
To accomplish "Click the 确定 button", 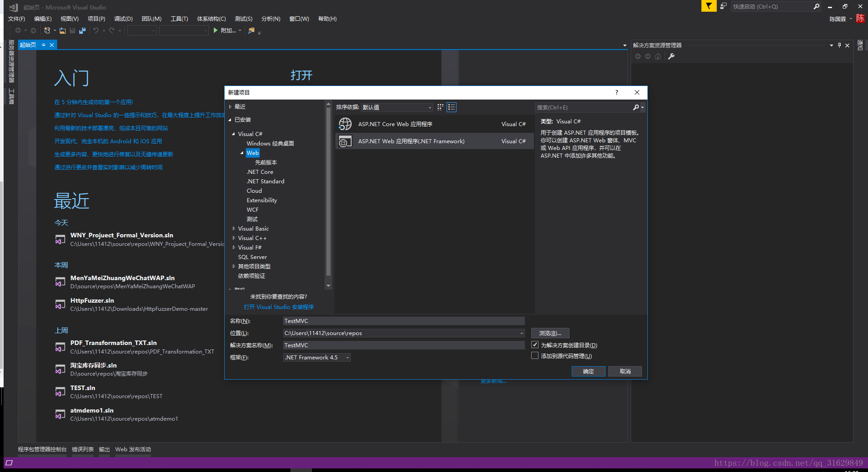I will (588, 371).
